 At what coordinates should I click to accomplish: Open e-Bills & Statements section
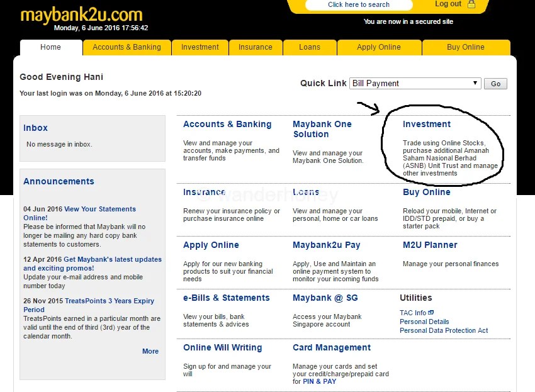click(226, 298)
